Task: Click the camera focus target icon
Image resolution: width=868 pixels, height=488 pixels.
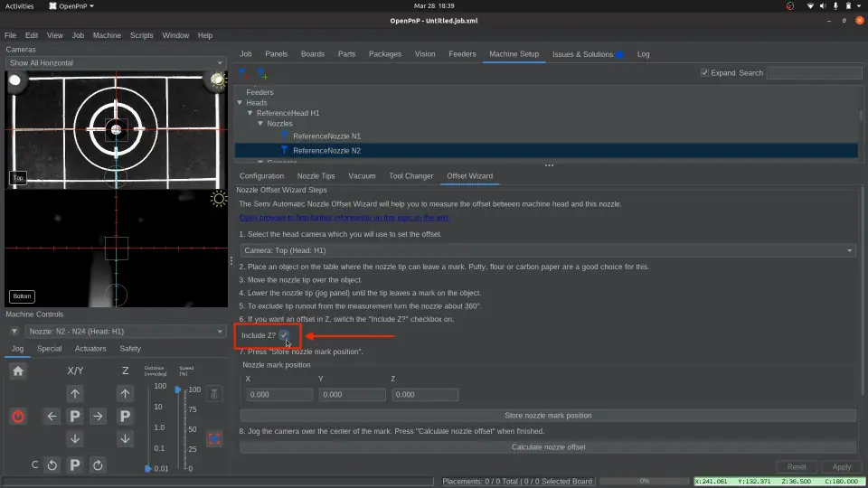Action: (x=214, y=439)
